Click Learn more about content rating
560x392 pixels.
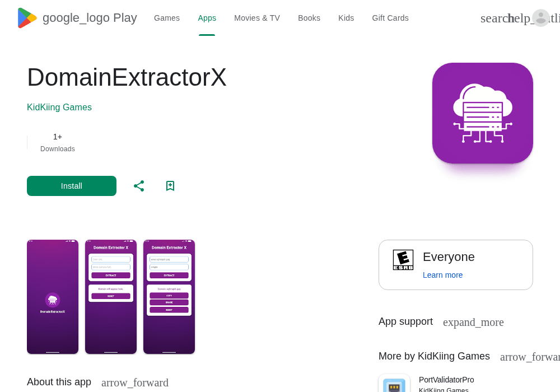[x=442, y=275]
